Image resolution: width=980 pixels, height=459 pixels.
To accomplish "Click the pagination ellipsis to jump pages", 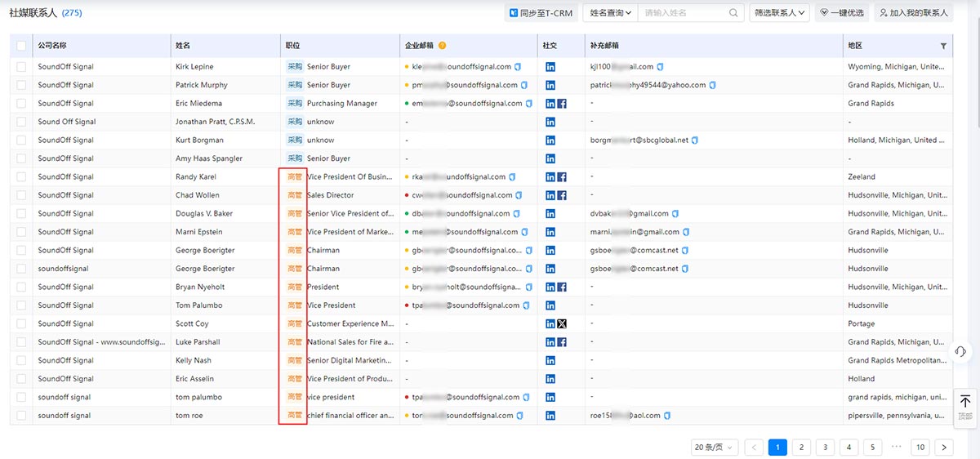I will pyautogui.click(x=896, y=447).
